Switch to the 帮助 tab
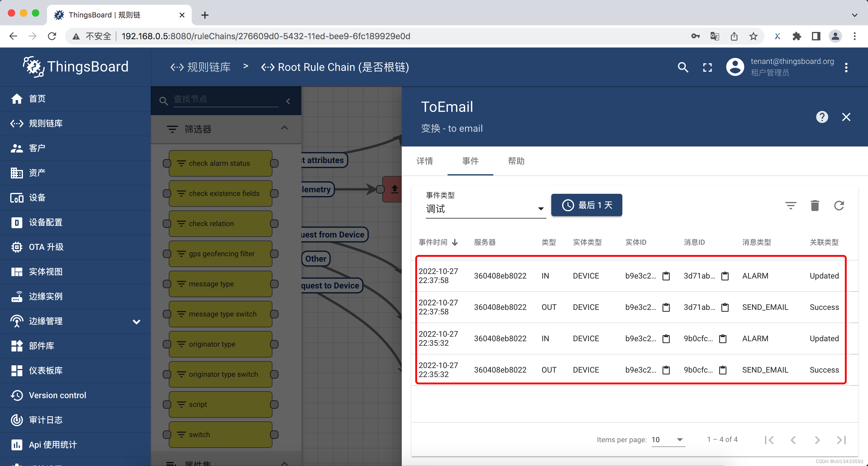Image resolution: width=868 pixels, height=466 pixels. (x=516, y=161)
